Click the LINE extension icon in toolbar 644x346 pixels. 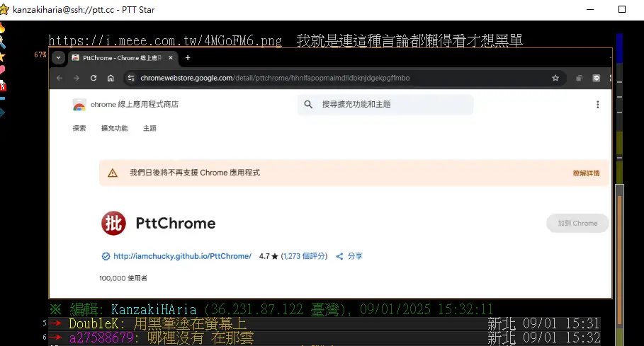[597, 78]
